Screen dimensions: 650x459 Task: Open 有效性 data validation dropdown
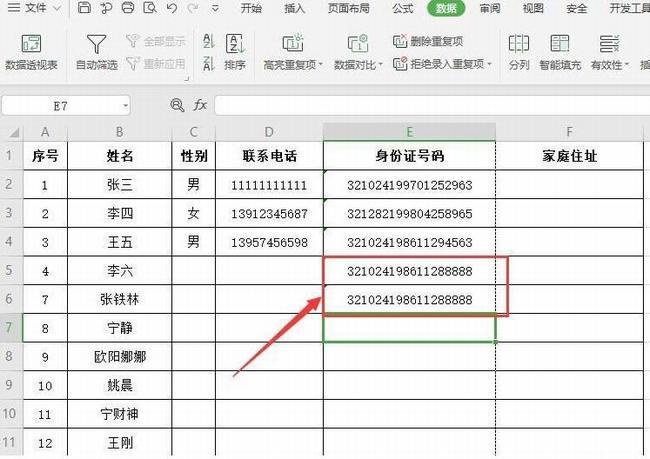(610, 52)
